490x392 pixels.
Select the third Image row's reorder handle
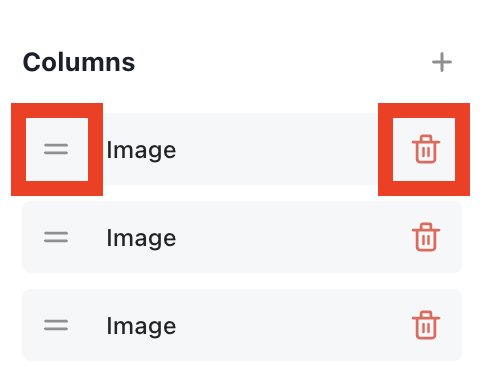click(x=56, y=325)
